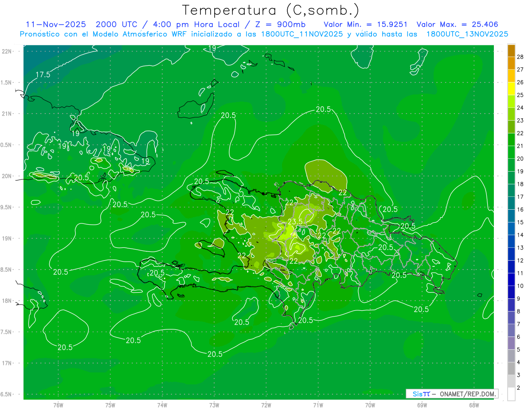Click the colorbar value "5"

click(518, 350)
